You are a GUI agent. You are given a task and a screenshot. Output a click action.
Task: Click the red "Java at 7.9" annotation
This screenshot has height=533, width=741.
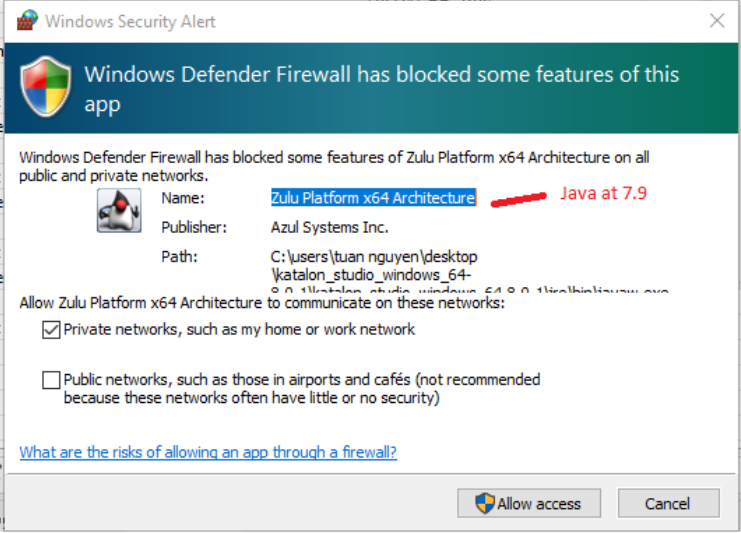602,194
